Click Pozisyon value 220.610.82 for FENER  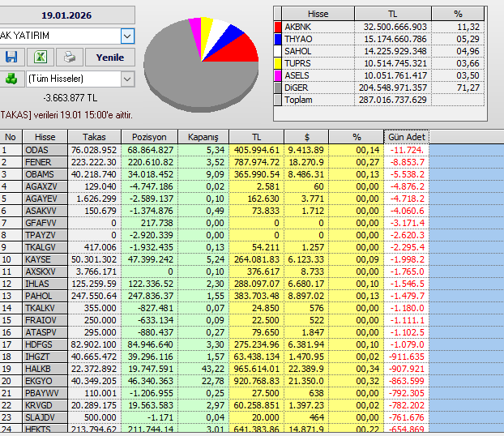[x=151, y=162]
